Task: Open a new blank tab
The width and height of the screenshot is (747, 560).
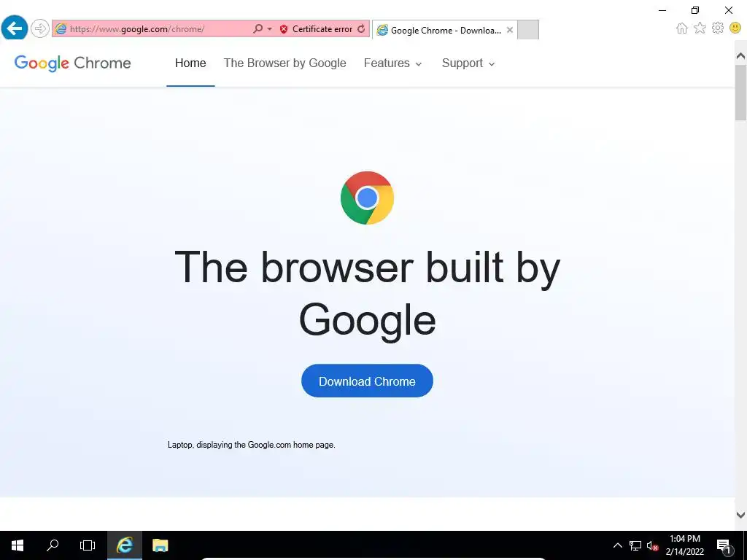Action: [x=528, y=29]
